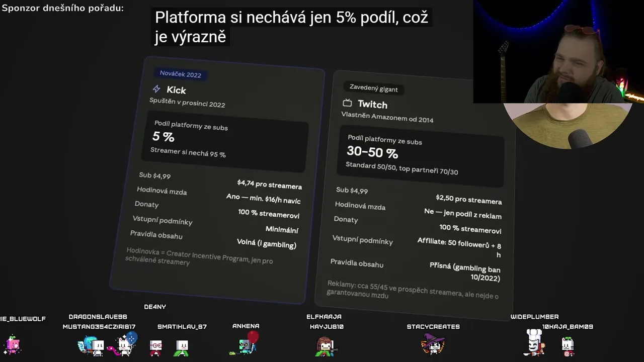Click 'Donaty' label in the Kick card
644x362 pixels.
pos(147,204)
